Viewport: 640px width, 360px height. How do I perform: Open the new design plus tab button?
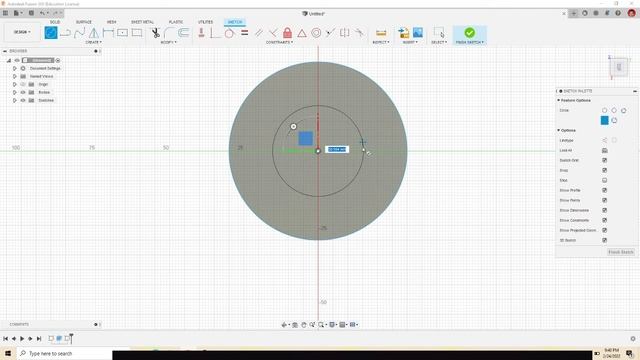click(x=573, y=13)
